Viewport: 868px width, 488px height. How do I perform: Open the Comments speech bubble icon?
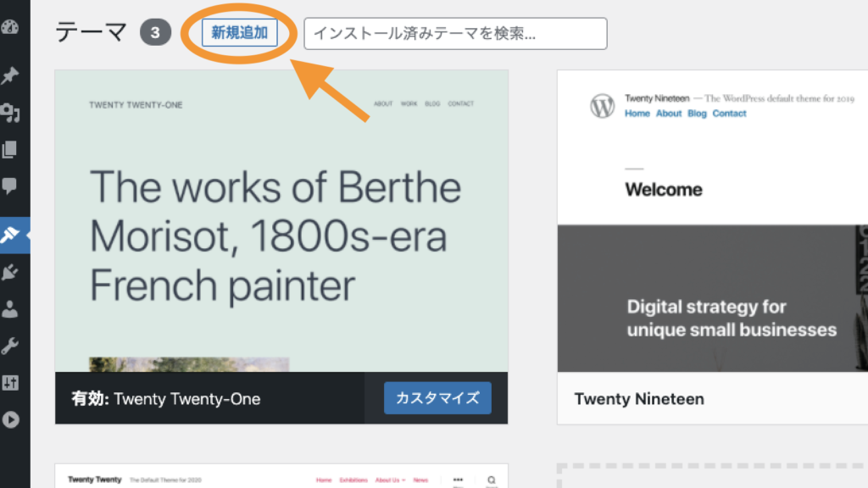point(13,185)
